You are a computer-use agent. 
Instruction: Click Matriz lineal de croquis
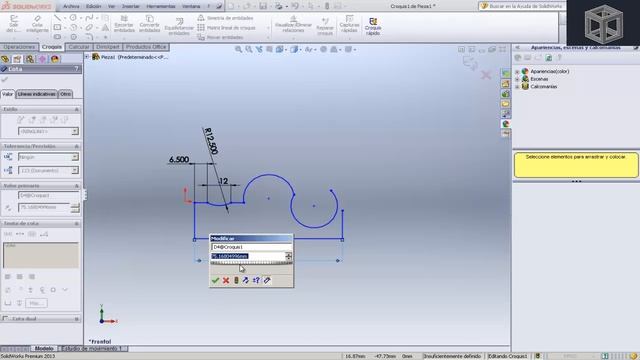coord(227,27)
